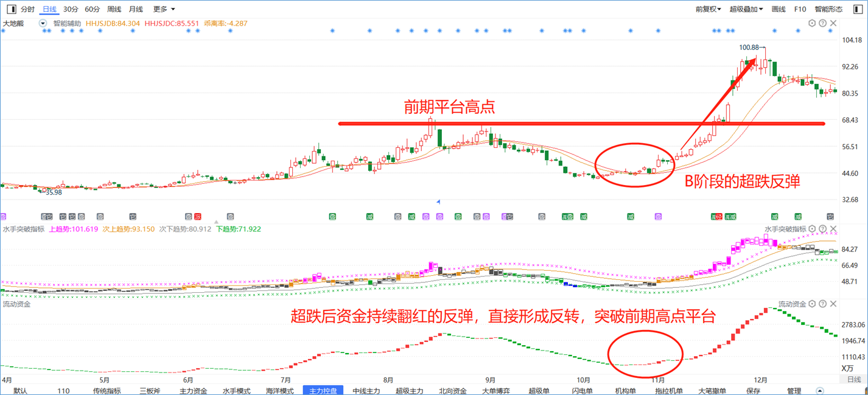Close the 流动资金 indicator panel

[x=833, y=304]
